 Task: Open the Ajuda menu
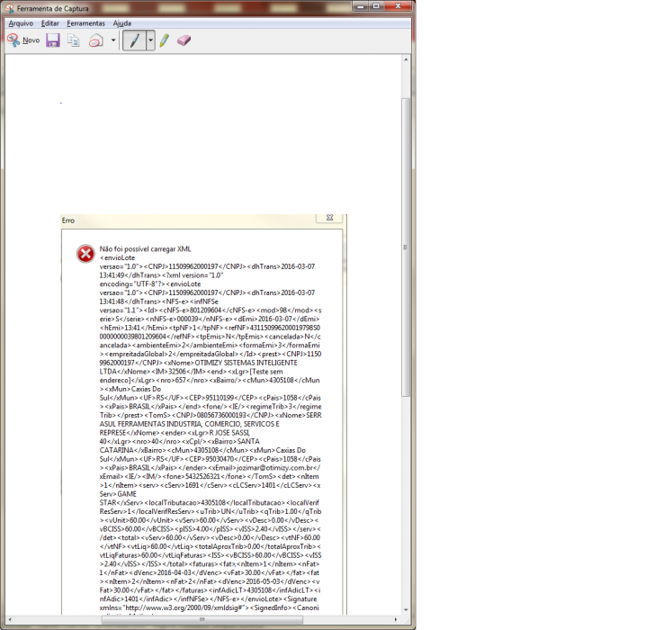121,23
